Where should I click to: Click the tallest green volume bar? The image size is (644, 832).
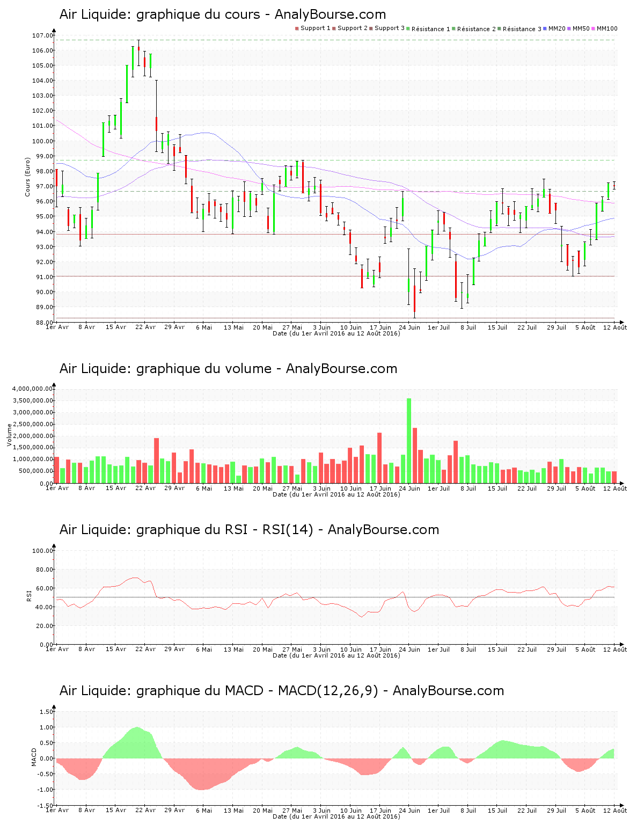coord(409,440)
